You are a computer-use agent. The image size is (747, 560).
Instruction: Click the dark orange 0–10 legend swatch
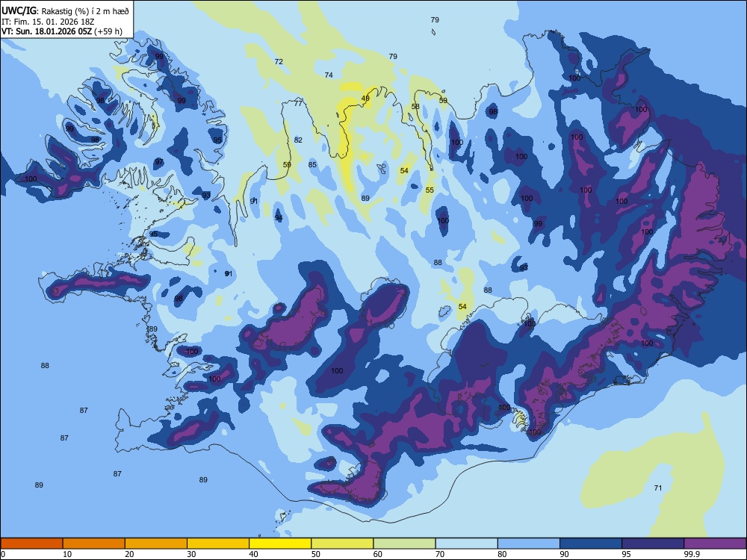[31, 544]
